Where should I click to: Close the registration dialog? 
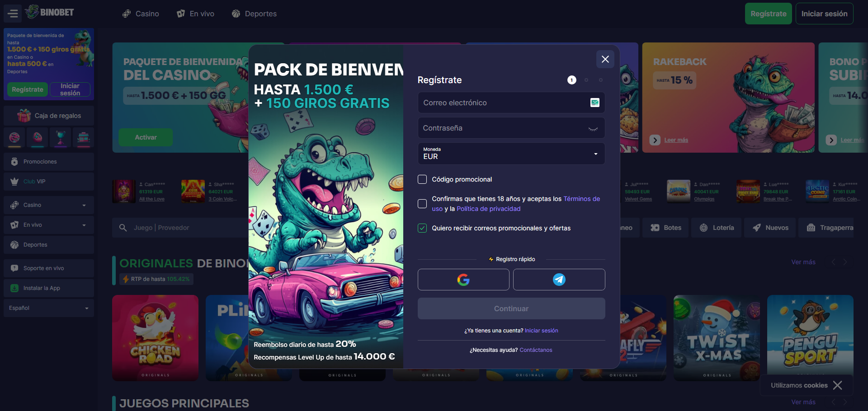click(605, 59)
